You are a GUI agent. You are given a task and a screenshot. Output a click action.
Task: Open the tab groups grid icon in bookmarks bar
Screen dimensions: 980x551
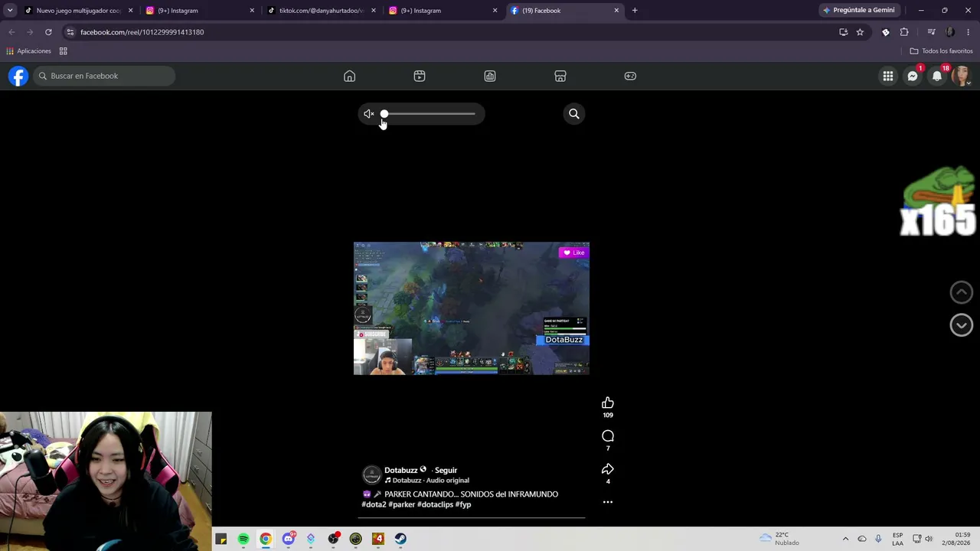(64, 51)
